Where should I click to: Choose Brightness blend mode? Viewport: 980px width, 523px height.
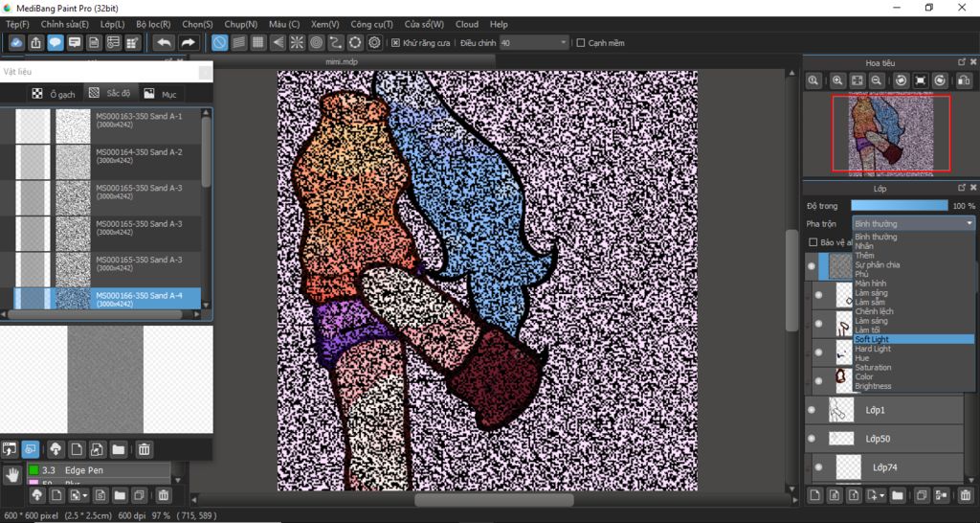point(913,386)
